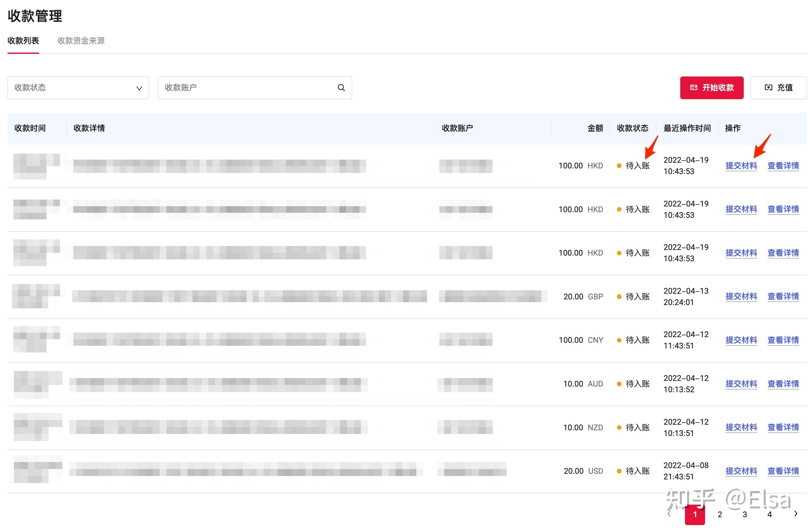Focus the 收款账户 search input

tap(249, 88)
